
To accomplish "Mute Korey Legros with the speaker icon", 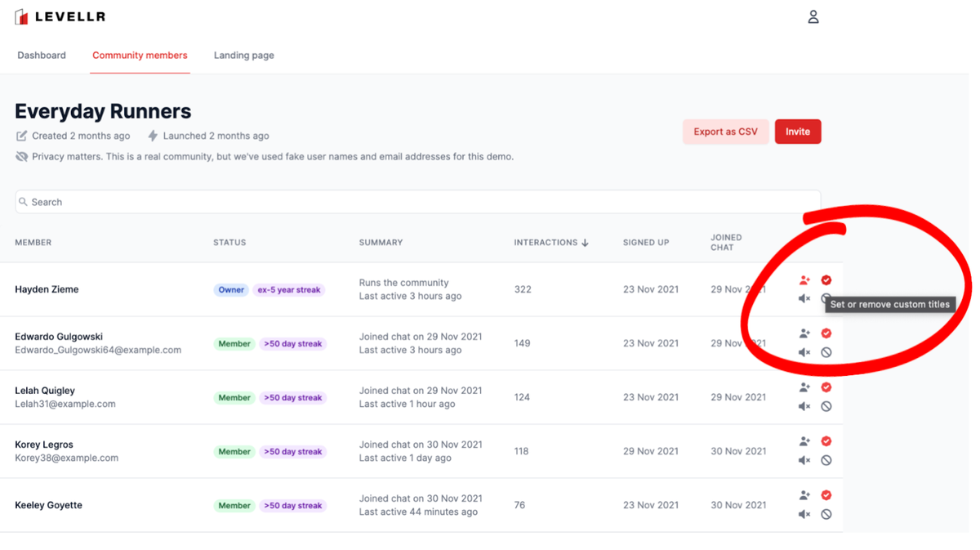I will click(x=804, y=460).
